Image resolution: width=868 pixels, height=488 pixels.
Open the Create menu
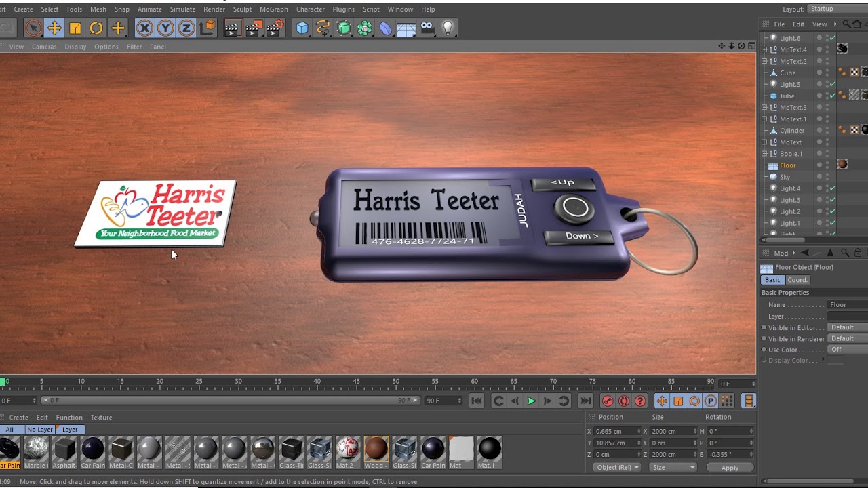[23, 9]
